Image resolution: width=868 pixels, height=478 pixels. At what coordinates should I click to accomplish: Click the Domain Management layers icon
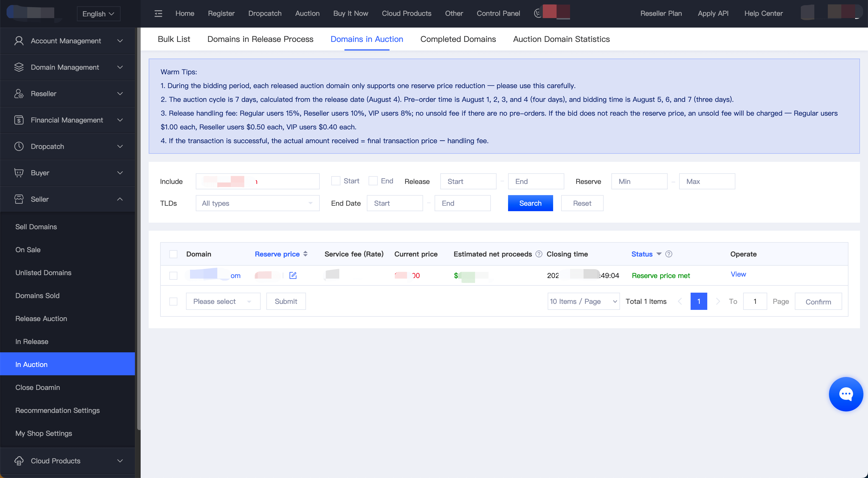(x=19, y=67)
